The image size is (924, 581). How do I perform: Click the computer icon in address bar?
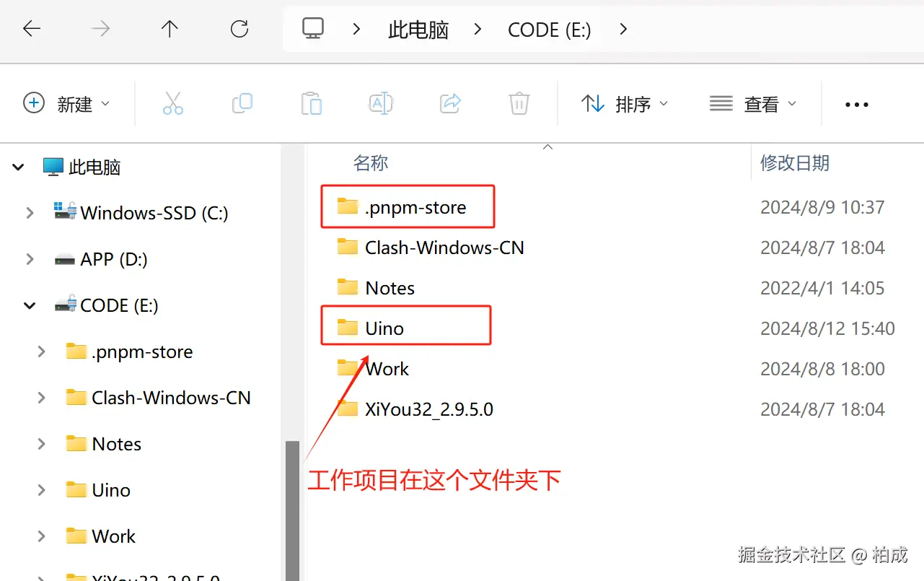[x=313, y=29]
